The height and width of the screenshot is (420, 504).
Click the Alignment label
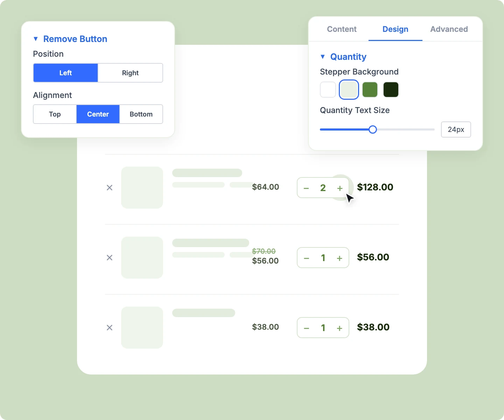pyautogui.click(x=52, y=95)
